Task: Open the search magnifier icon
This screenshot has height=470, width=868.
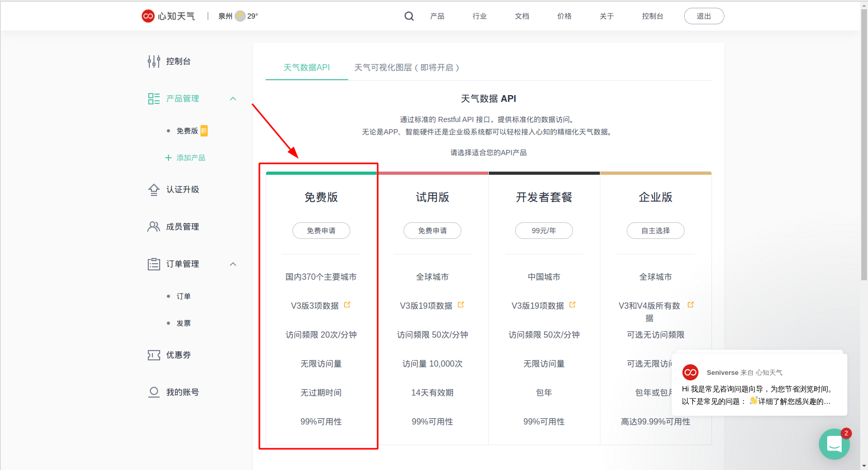Action: 409,16
